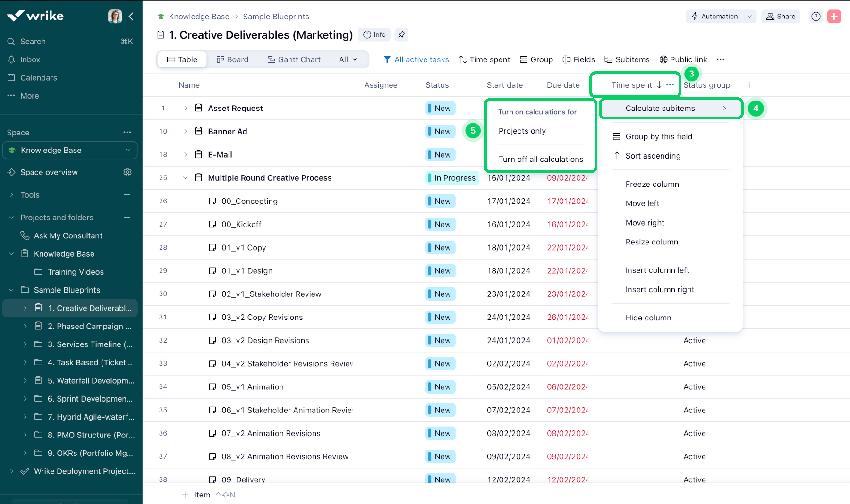Viewport: 850px width, 504px height.
Task: Open the All tasks filter dropdown
Action: tap(348, 59)
